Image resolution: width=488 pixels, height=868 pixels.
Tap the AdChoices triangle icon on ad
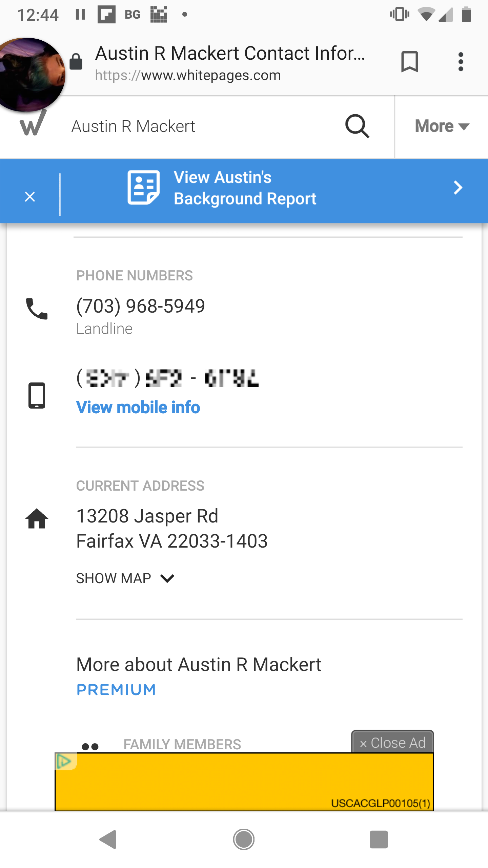[x=64, y=762]
